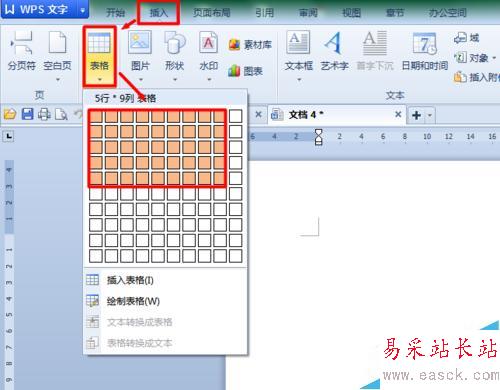Viewport: 500px width, 390px height.
Task: Choose 插入表格(I) from the menu
Action: tap(165, 280)
